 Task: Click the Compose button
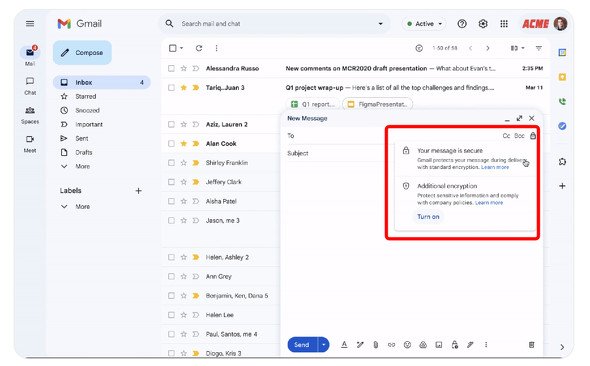coord(82,53)
